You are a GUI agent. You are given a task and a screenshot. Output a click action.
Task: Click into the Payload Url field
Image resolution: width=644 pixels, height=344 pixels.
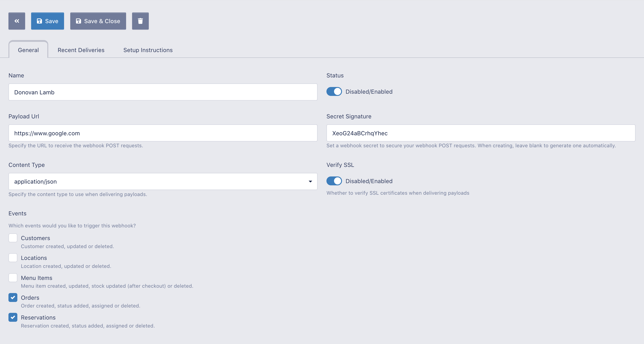coord(163,133)
